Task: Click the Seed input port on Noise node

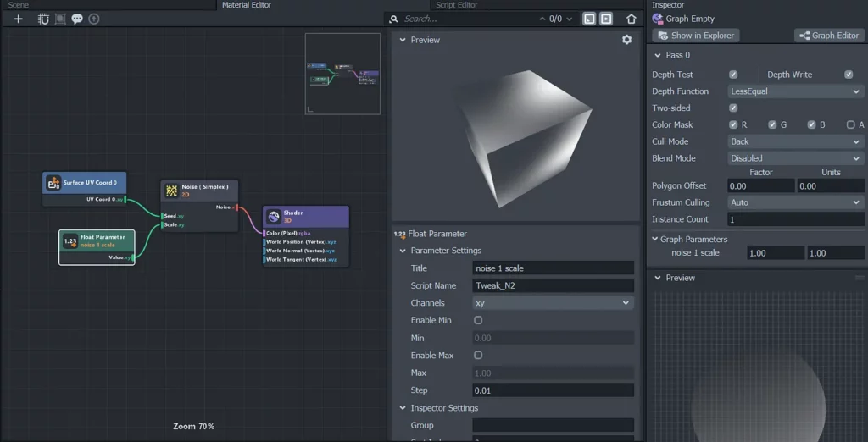Action: click(162, 216)
